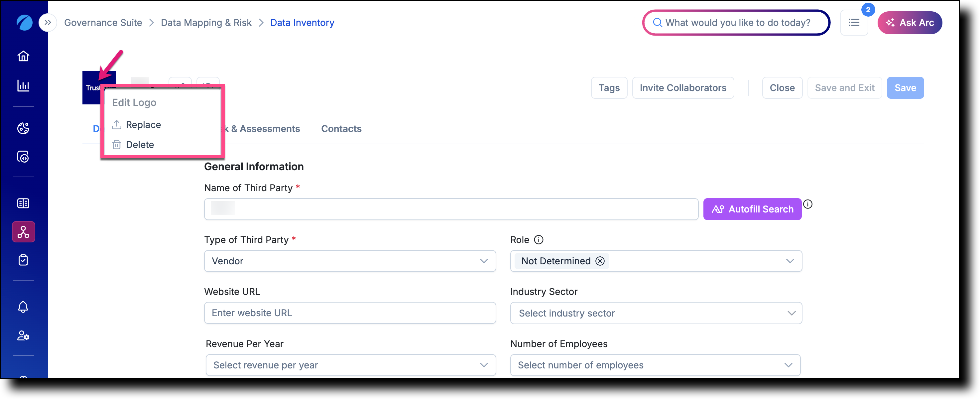Focus the 'What would you like to do today?' search box
This screenshot has width=980, height=399.
(x=736, y=22)
